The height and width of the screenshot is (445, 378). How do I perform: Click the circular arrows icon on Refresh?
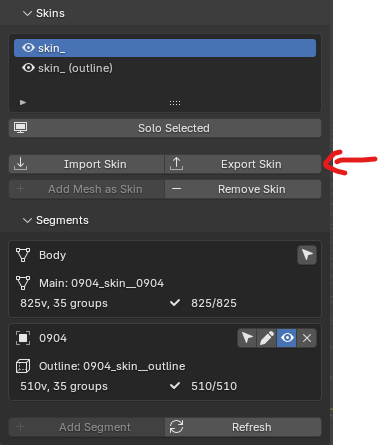[x=176, y=427]
